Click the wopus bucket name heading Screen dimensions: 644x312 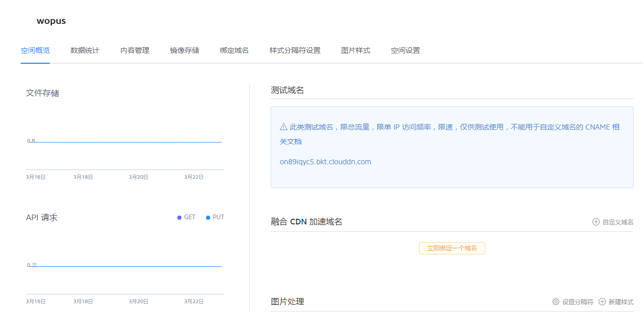click(x=51, y=21)
